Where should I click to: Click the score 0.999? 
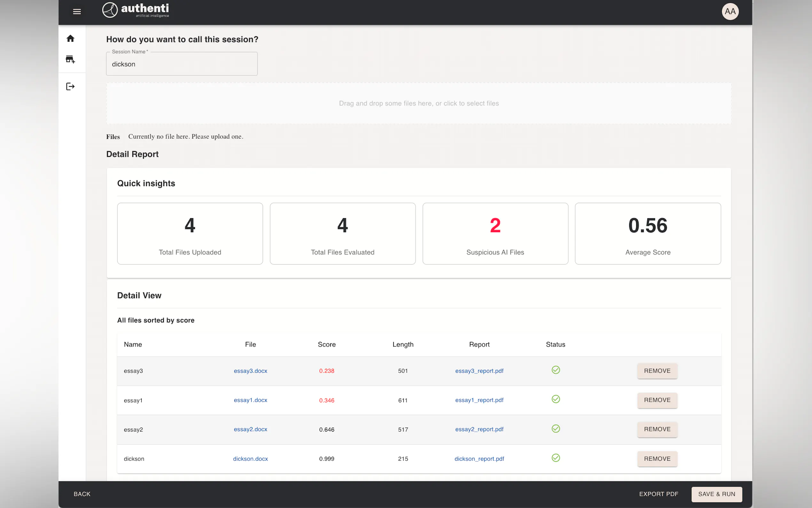coord(327,459)
